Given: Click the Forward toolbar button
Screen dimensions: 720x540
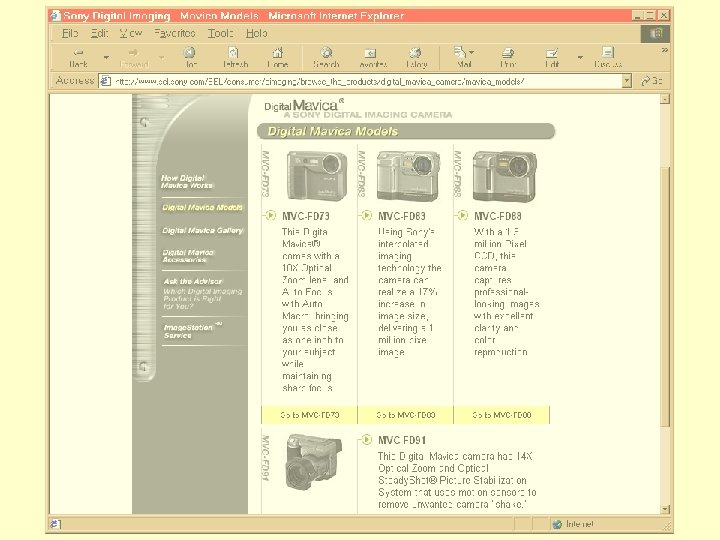Looking at the screenshot, I should coord(134,57).
